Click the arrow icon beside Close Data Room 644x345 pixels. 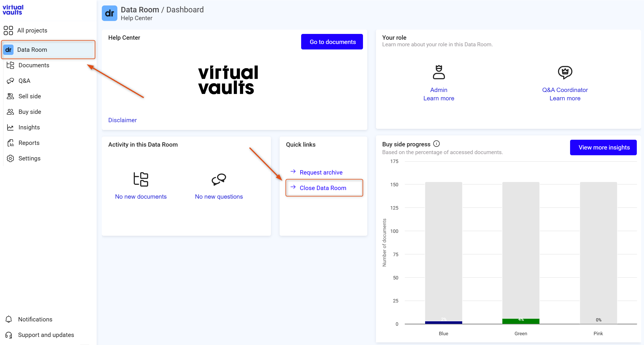(x=293, y=187)
